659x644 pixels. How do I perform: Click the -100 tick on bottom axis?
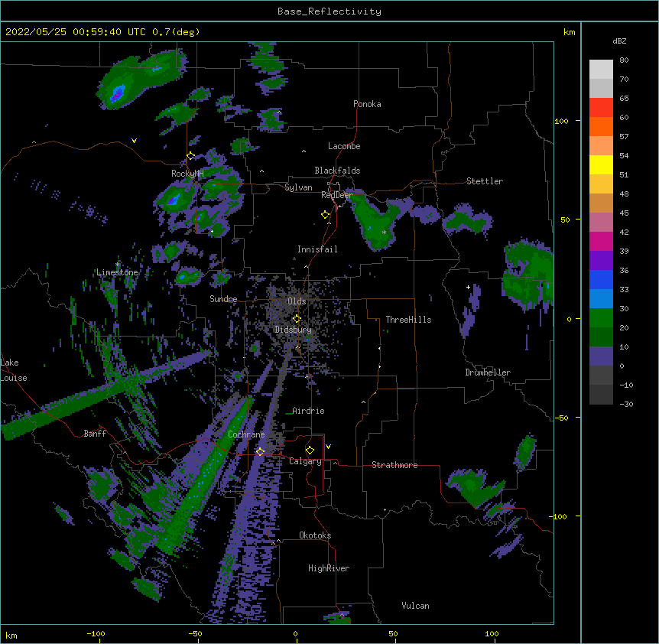[96, 633]
